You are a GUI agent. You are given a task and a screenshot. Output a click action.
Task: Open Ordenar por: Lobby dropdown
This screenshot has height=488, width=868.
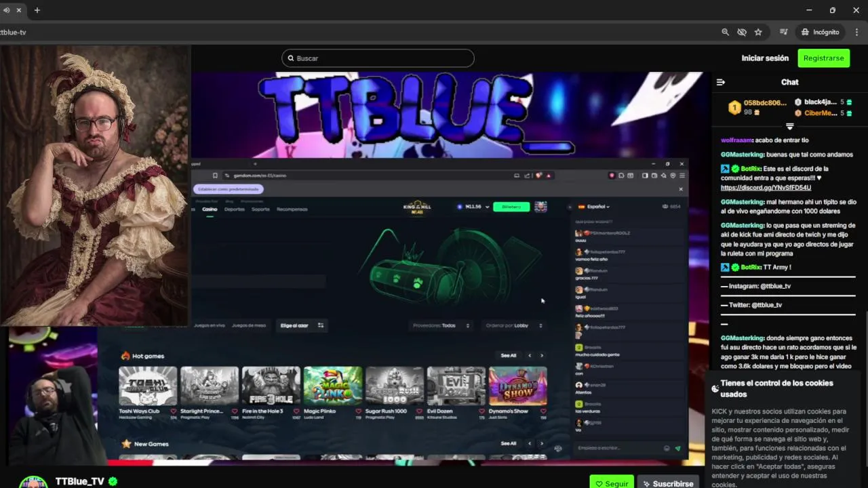tap(514, 325)
